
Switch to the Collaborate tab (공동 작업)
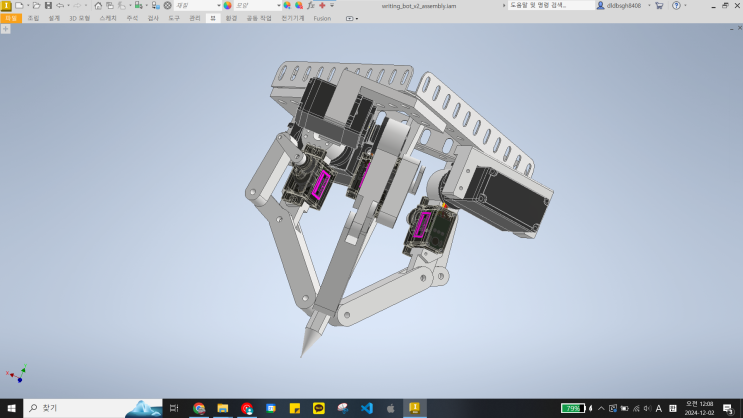point(259,18)
